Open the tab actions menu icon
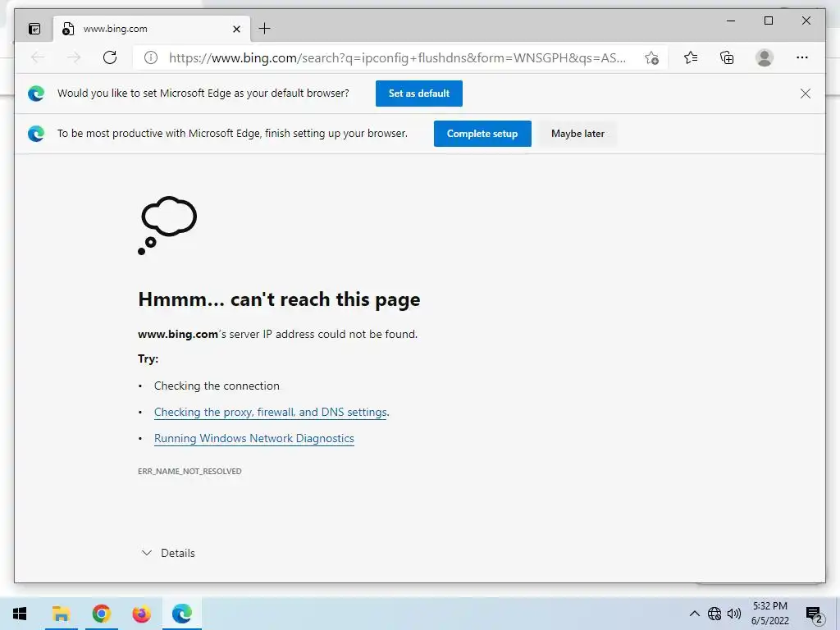The width and height of the screenshot is (840, 630). [34, 29]
